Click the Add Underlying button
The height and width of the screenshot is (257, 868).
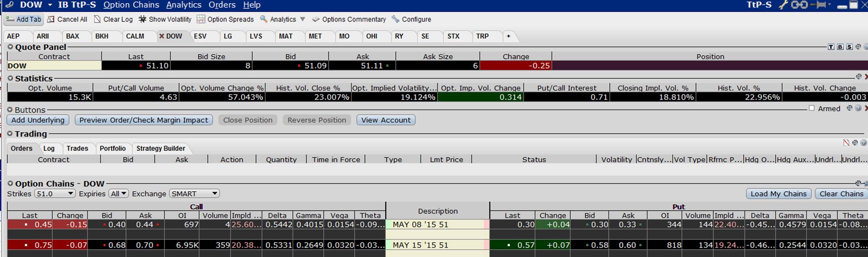pyautogui.click(x=38, y=120)
